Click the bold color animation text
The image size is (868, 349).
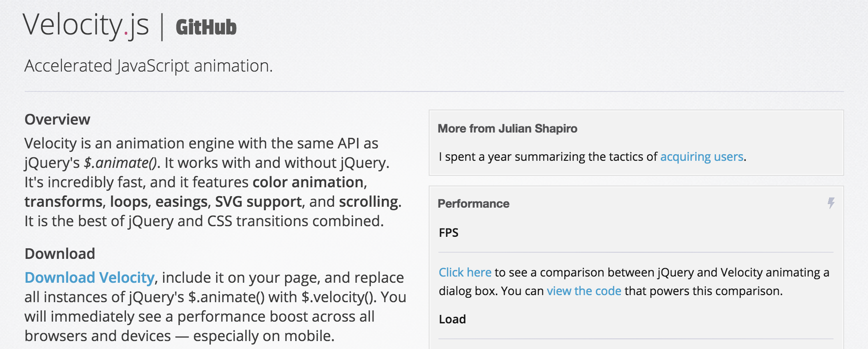[308, 182]
